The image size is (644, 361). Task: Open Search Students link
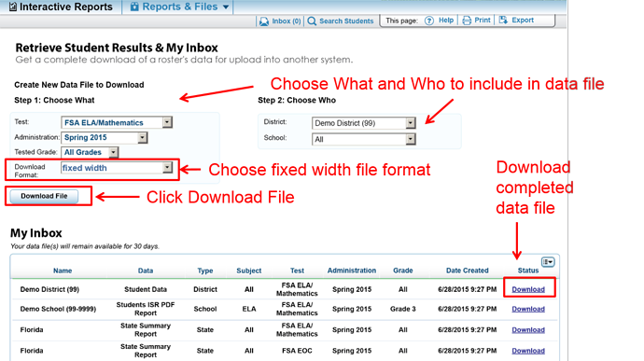click(346, 21)
